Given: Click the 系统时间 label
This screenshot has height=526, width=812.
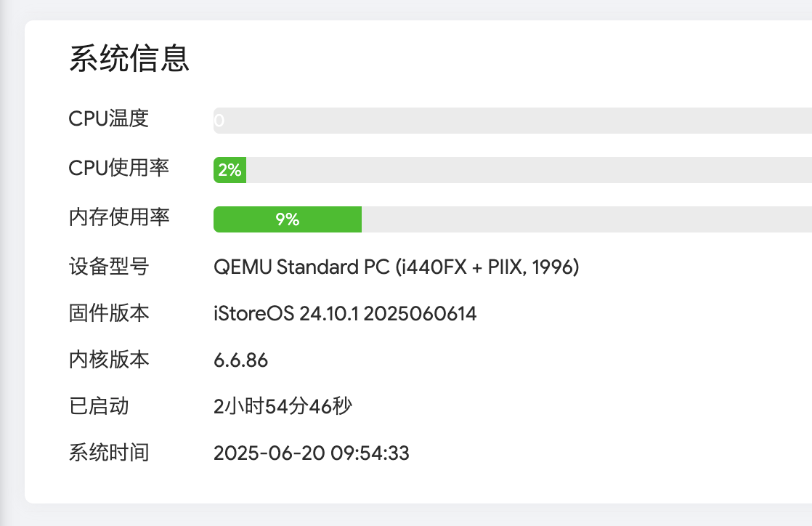Looking at the screenshot, I should [x=109, y=453].
